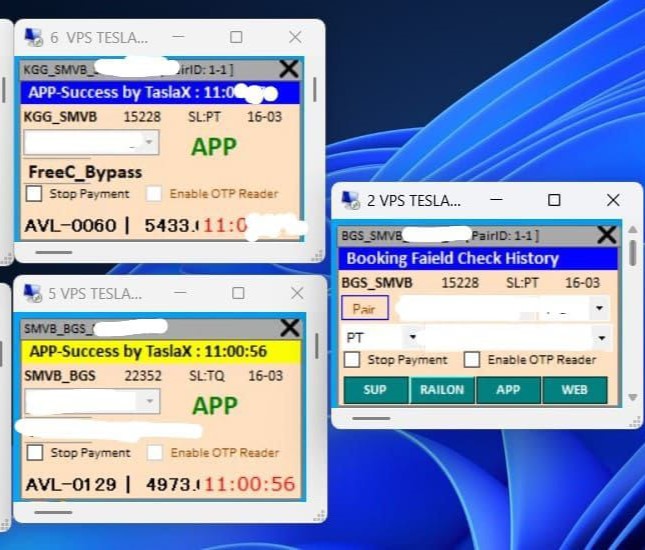Screen dimensions: 645x550
Task: Click the SUP button
Action: (x=375, y=390)
